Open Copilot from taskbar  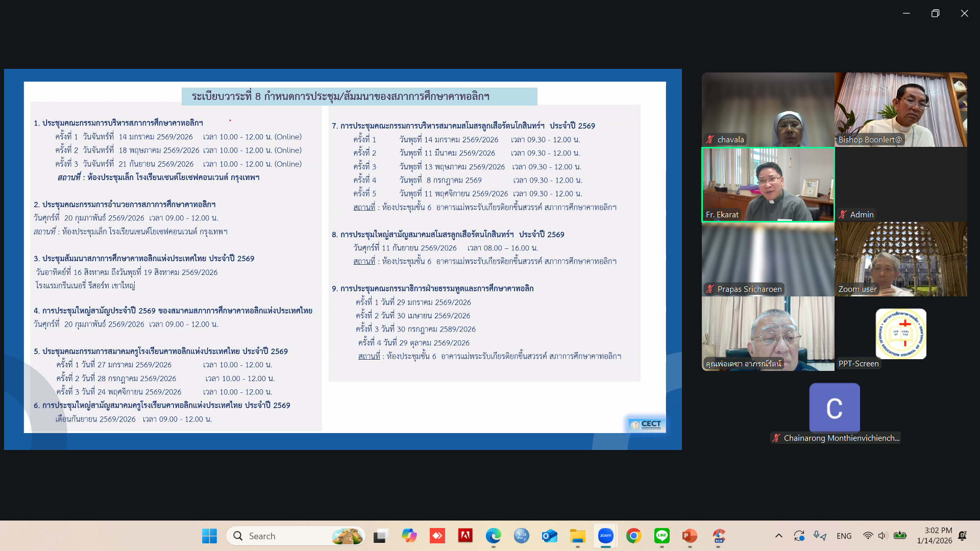click(409, 536)
